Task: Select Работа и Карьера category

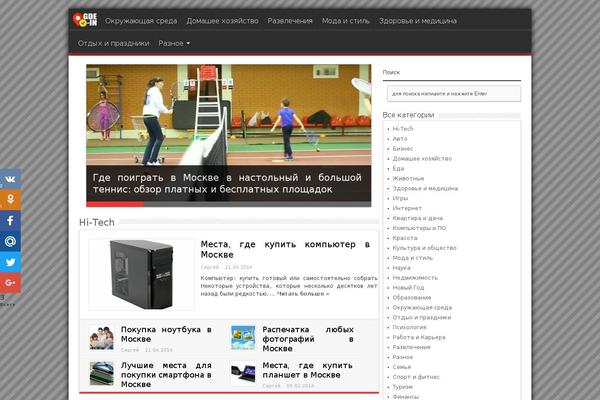Action: [419, 337]
